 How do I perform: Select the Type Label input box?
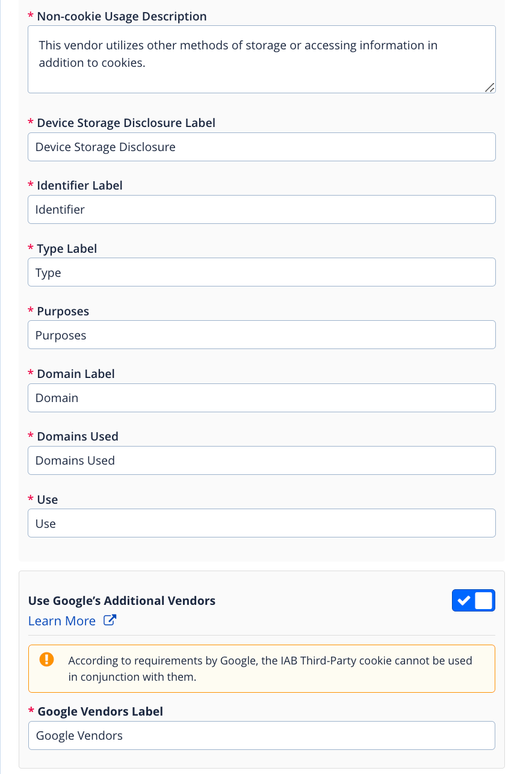click(261, 273)
